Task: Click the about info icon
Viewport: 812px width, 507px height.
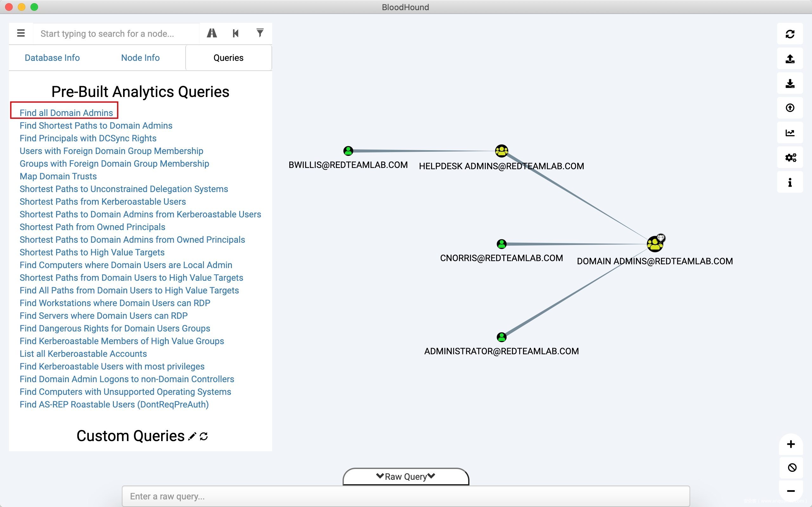Action: tap(790, 183)
